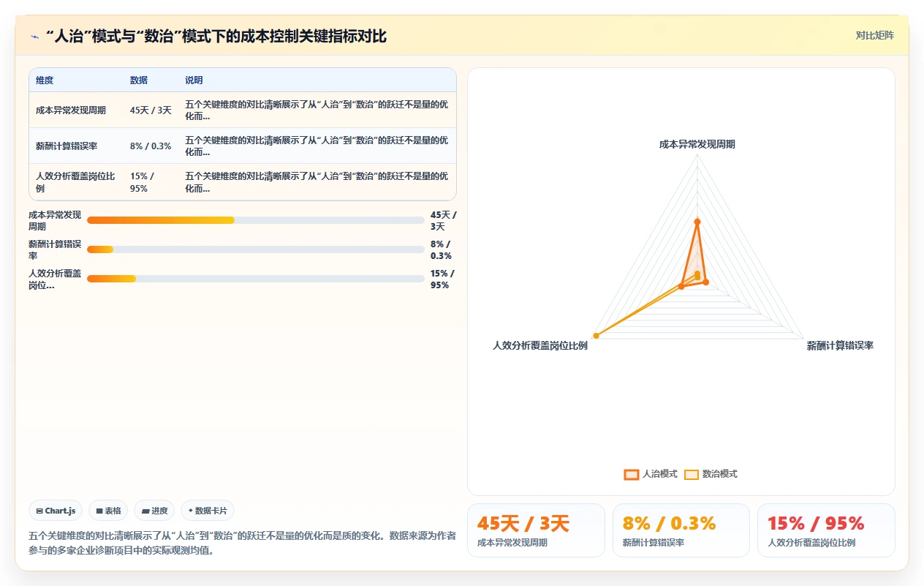Click the radar data point at top vertex
Screen dimensions: 924x586
point(697,222)
